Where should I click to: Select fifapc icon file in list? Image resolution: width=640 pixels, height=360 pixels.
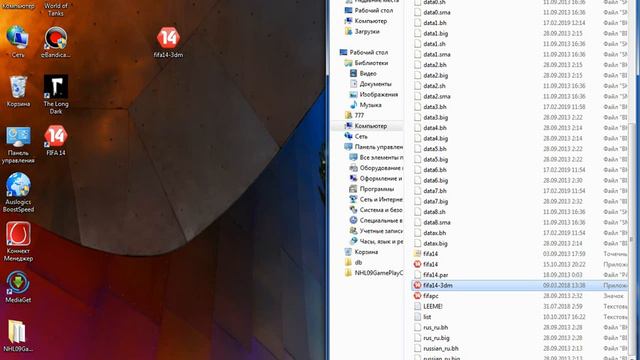pos(520,296)
